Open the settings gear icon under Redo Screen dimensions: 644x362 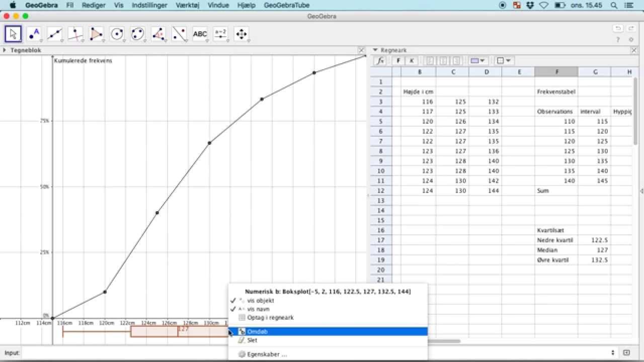click(x=631, y=40)
